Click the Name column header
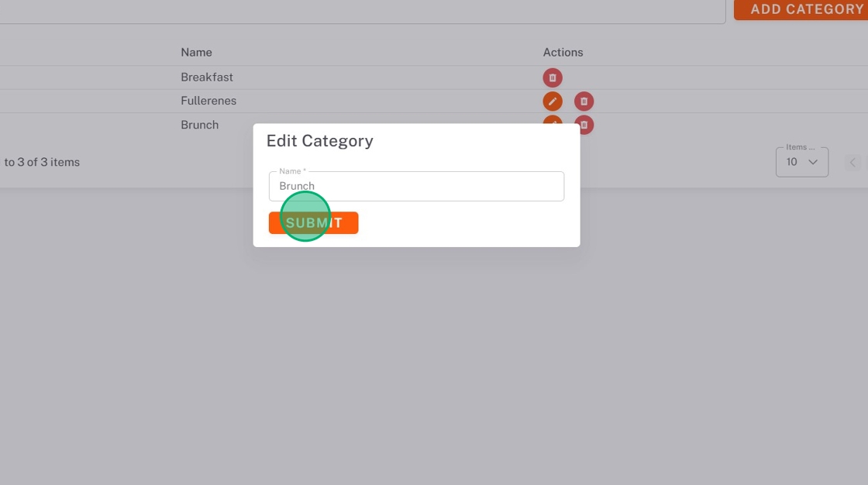This screenshot has height=485, width=868. [x=196, y=53]
